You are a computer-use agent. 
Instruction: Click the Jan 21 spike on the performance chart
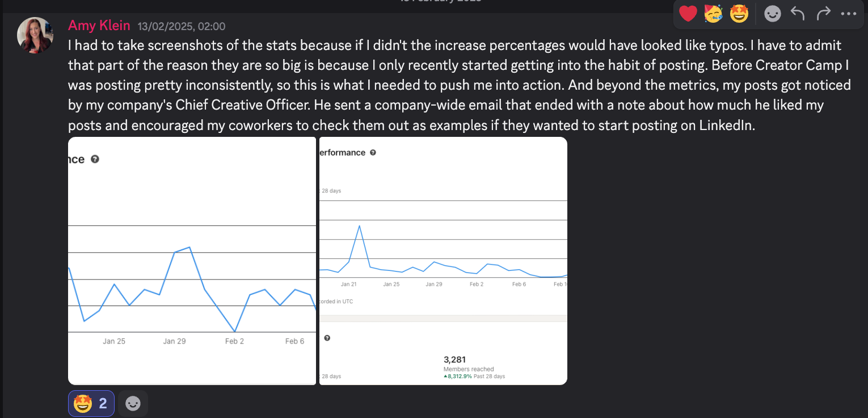coord(359,226)
